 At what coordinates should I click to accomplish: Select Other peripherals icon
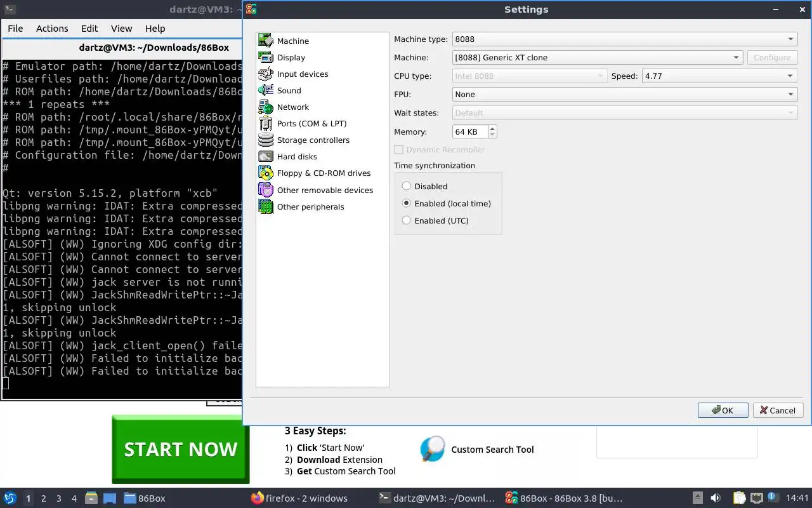point(266,206)
